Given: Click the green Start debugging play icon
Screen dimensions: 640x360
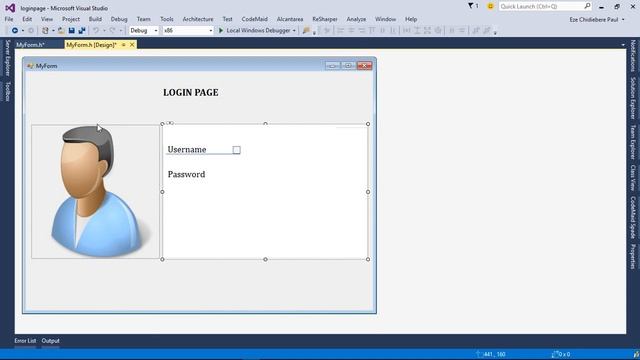Looking at the screenshot, I should [x=221, y=31].
